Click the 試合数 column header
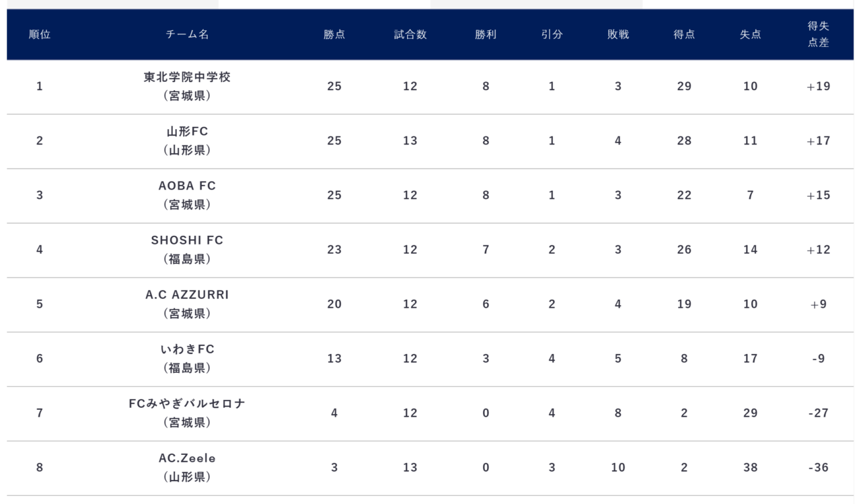Image resolution: width=861 pixels, height=504 pixels. pyautogui.click(x=410, y=35)
